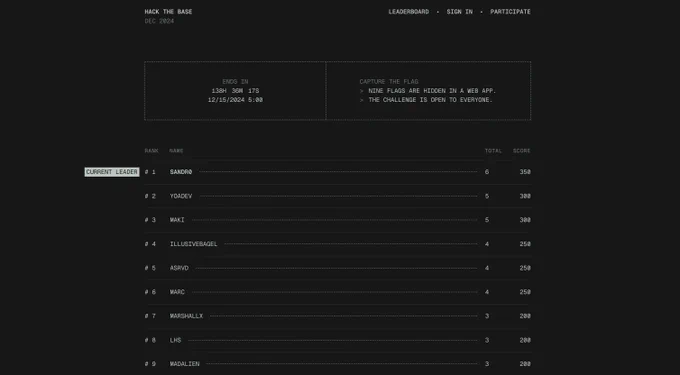Select player name ASRVD

[179, 268]
